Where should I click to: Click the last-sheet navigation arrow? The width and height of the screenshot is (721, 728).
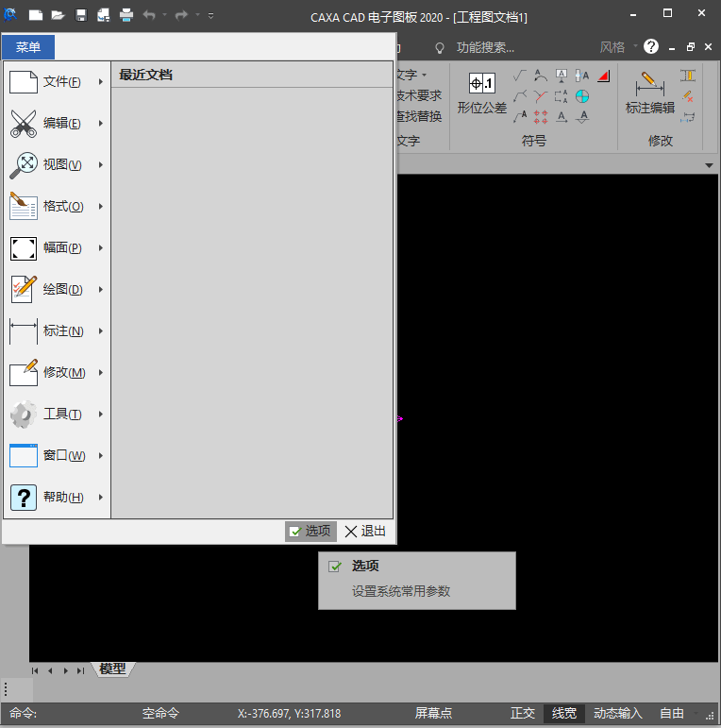[x=81, y=670]
